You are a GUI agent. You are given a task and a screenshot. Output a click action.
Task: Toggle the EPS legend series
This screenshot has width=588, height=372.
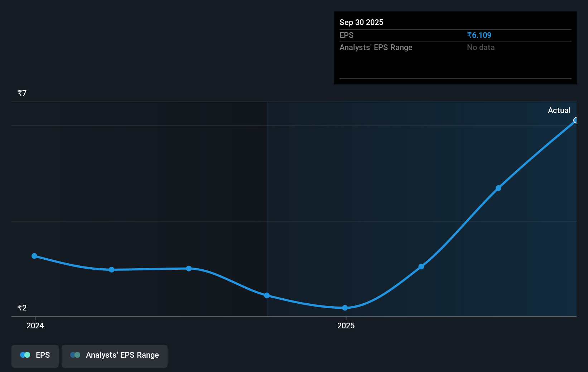(x=35, y=356)
